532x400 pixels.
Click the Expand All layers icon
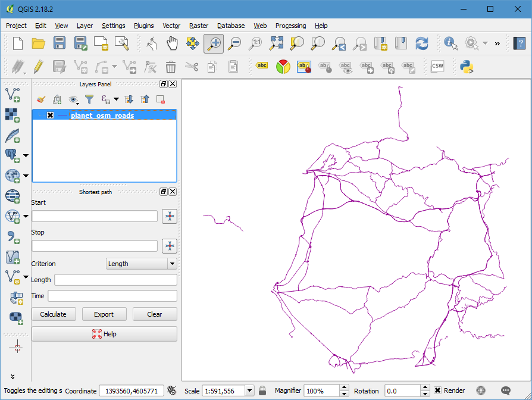click(129, 99)
